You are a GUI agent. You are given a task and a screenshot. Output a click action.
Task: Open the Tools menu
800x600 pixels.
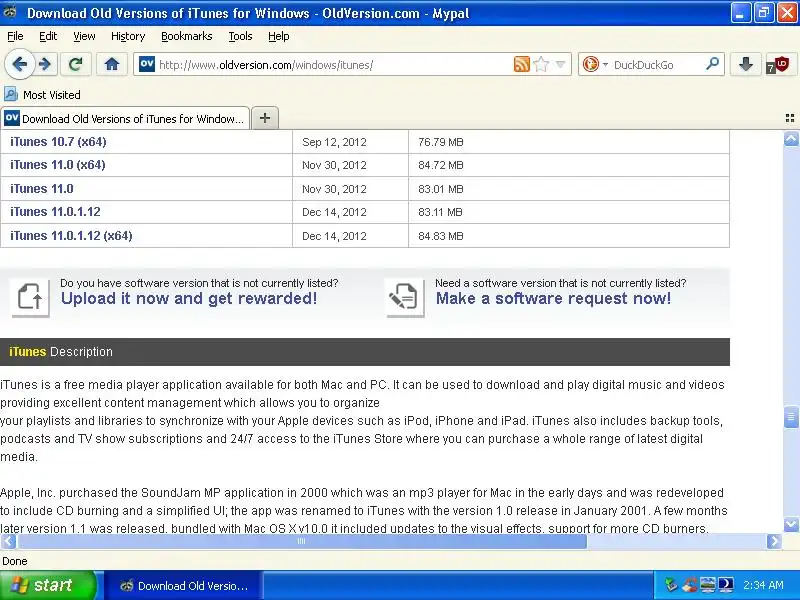pos(240,36)
